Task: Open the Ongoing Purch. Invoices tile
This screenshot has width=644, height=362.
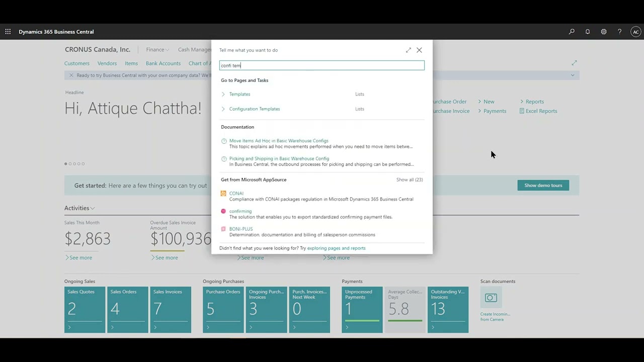Action: pyautogui.click(x=266, y=310)
